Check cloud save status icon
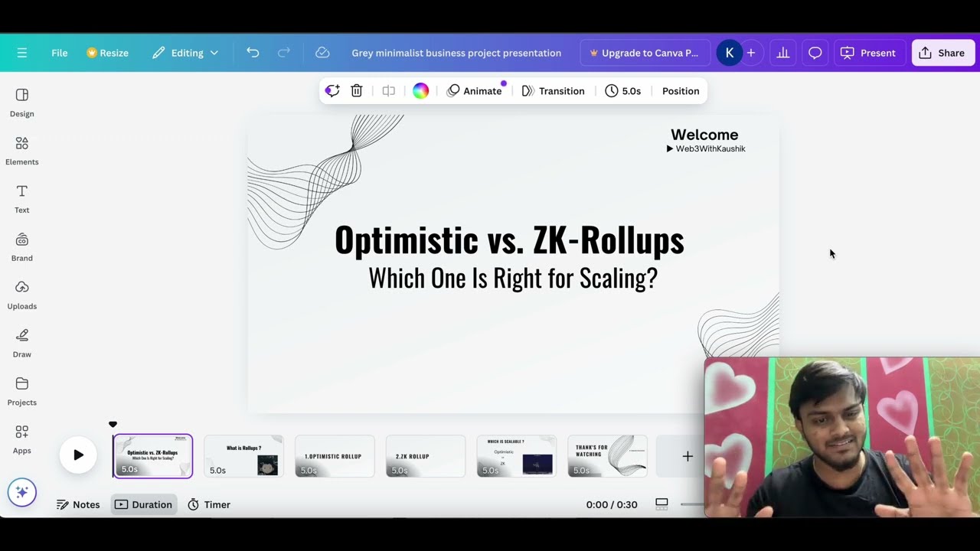Viewport: 980px width, 551px height. click(322, 53)
